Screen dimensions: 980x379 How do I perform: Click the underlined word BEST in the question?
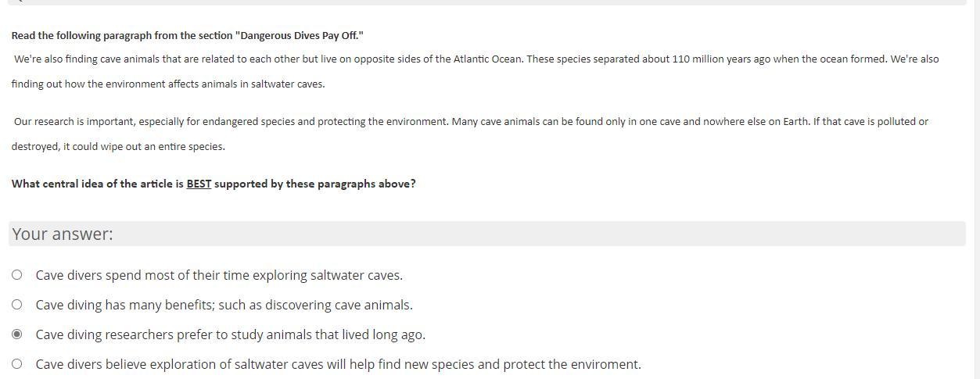(x=199, y=184)
